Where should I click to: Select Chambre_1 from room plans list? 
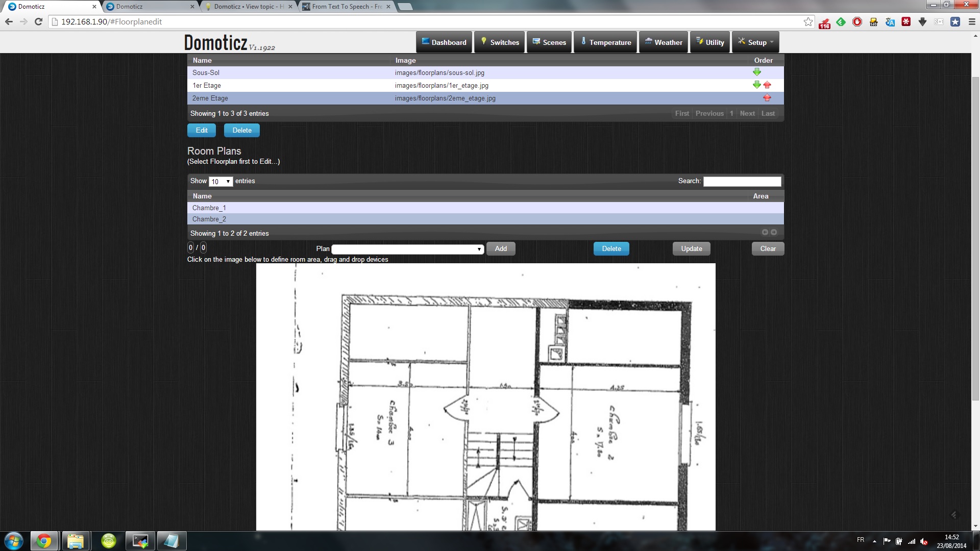coord(209,207)
